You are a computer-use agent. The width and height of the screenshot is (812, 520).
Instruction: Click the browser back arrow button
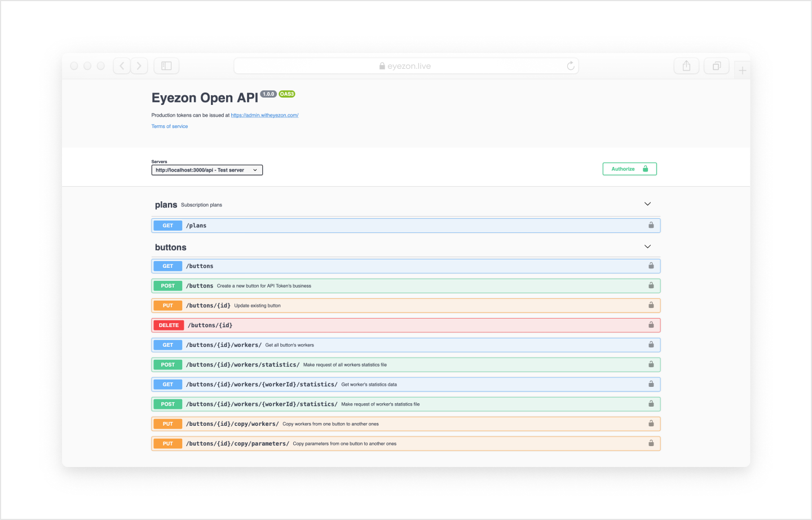coord(122,66)
